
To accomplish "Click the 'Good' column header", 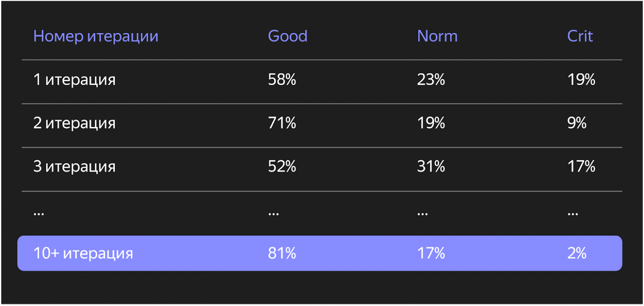I will tap(287, 36).
